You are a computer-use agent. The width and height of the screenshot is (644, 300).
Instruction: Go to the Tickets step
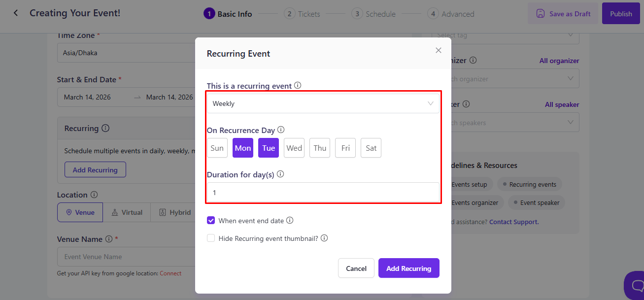(x=303, y=14)
